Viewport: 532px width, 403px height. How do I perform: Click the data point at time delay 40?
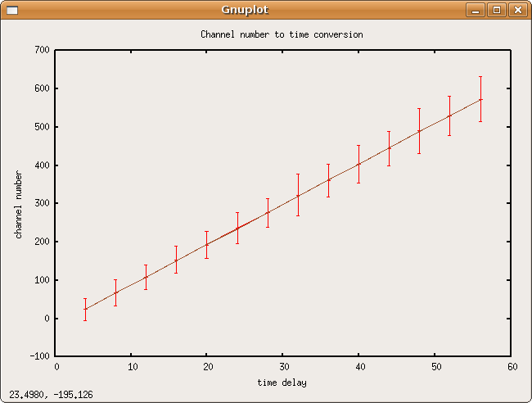[358, 164]
